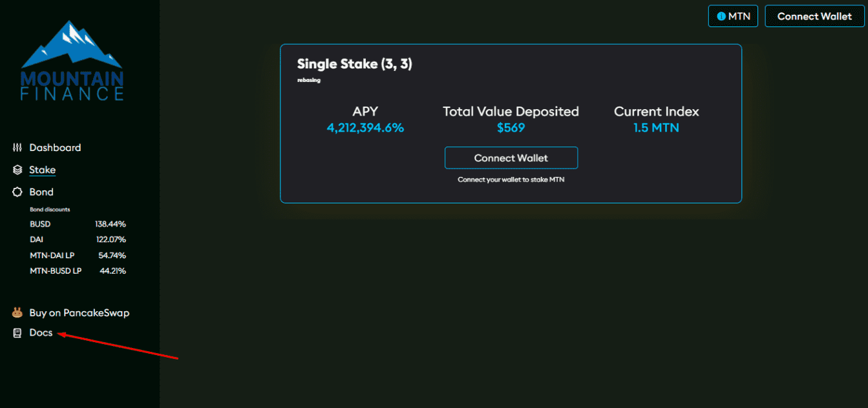This screenshot has width=868, height=408.
Task: Click the MTN button in header
Action: [733, 16]
